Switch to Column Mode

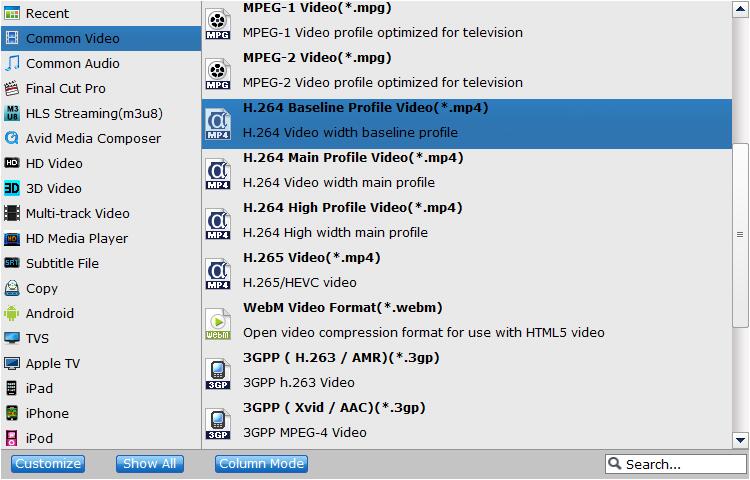(261, 464)
